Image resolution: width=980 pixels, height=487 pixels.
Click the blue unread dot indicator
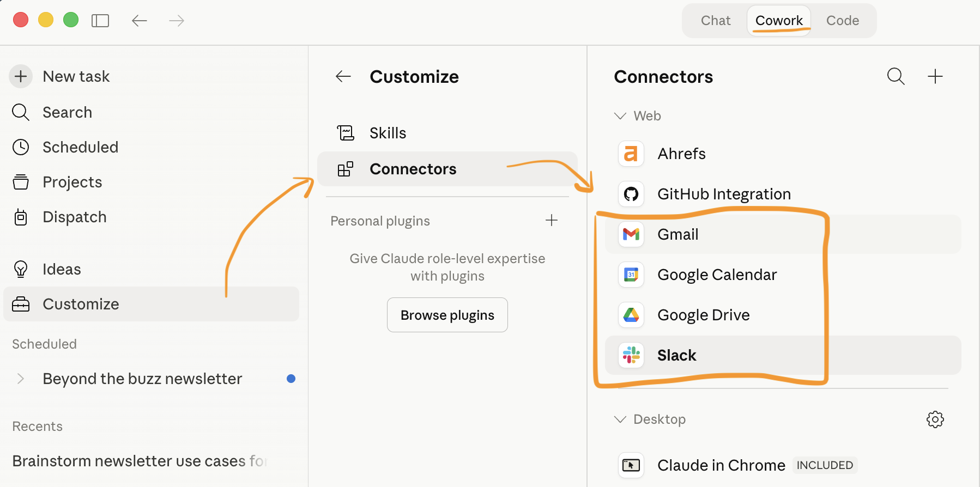[x=291, y=379]
